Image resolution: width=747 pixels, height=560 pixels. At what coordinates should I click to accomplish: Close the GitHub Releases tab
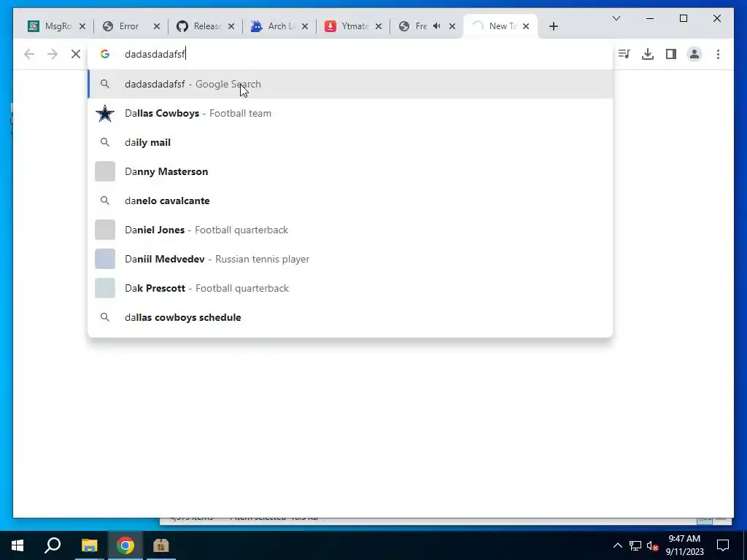pos(231,26)
